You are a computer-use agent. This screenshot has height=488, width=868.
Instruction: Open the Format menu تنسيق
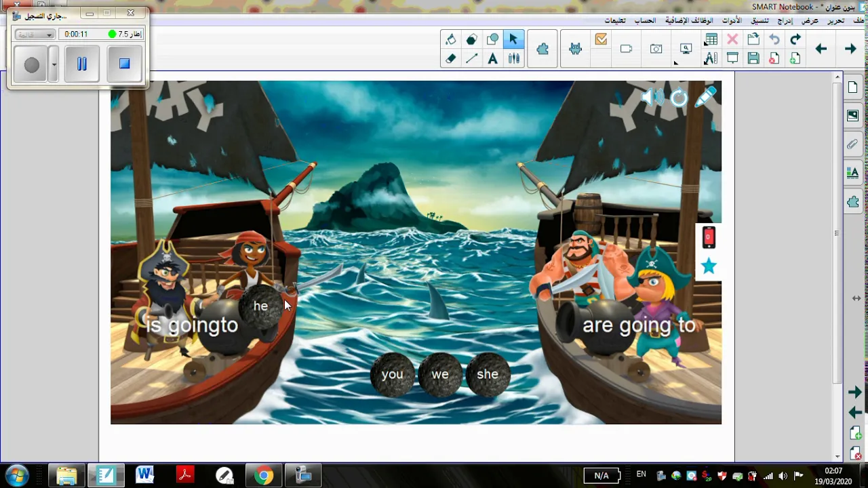(x=759, y=21)
